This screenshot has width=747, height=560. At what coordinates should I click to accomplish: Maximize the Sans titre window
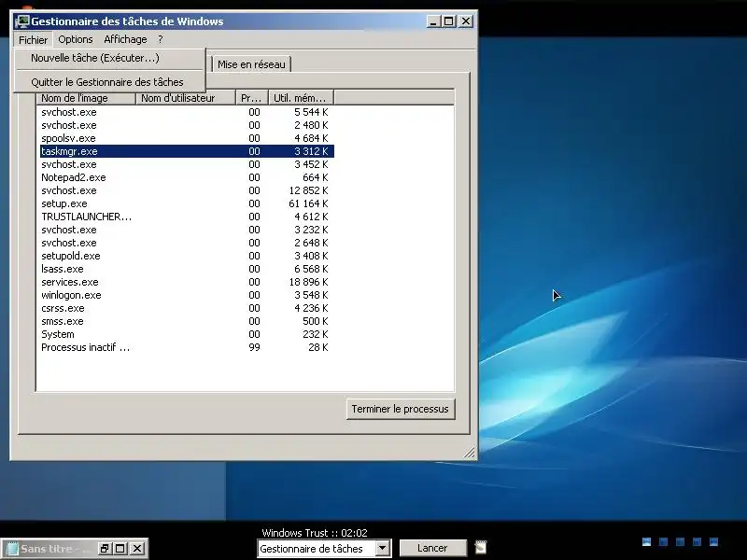(x=120, y=549)
